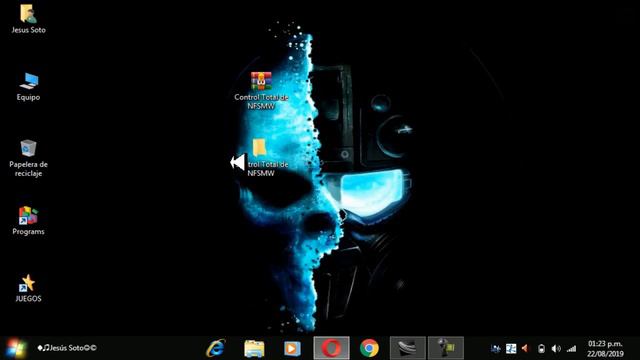The height and width of the screenshot is (360, 640).
Task: Open the Equipo computer icon
Action: pyautogui.click(x=28, y=86)
